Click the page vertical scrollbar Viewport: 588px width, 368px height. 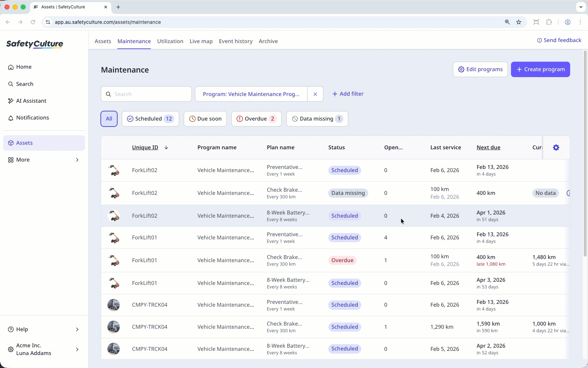(585, 154)
